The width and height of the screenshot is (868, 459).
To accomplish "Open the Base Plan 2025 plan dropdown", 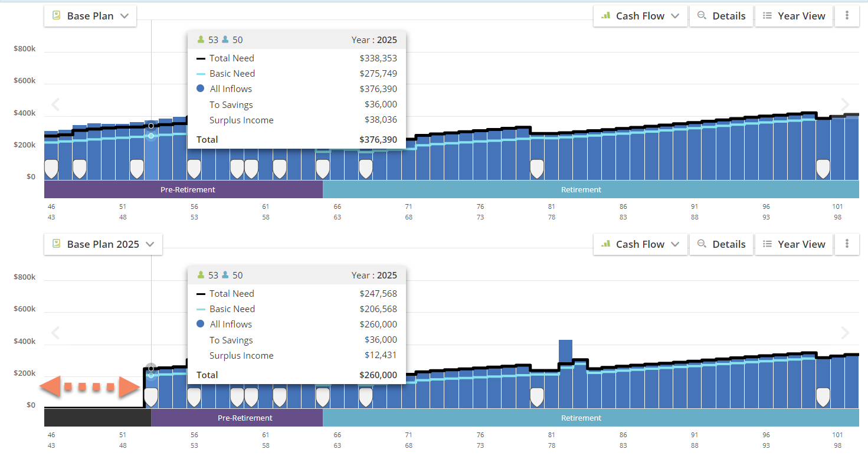I will click(103, 244).
